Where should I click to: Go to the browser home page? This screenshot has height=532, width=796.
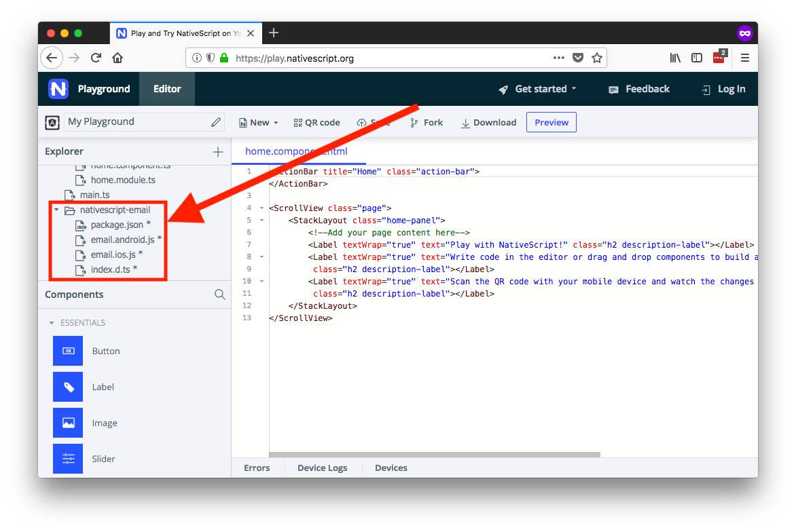point(117,58)
